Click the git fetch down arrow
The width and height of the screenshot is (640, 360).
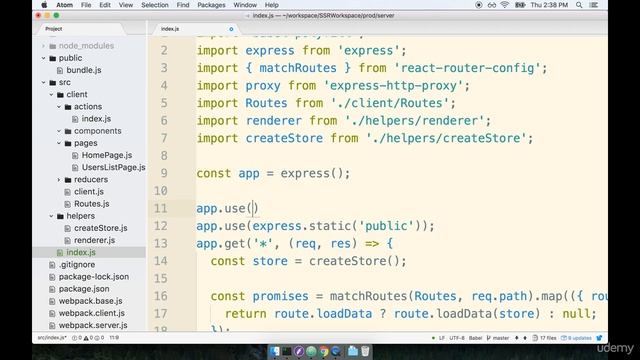click(x=517, y=338)
